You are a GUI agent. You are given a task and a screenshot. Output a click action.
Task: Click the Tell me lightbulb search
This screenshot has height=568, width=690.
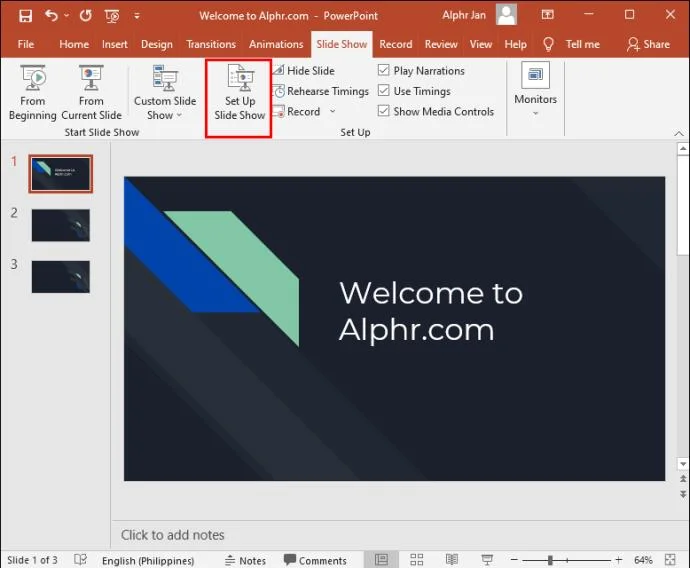[x=548, y=44]
